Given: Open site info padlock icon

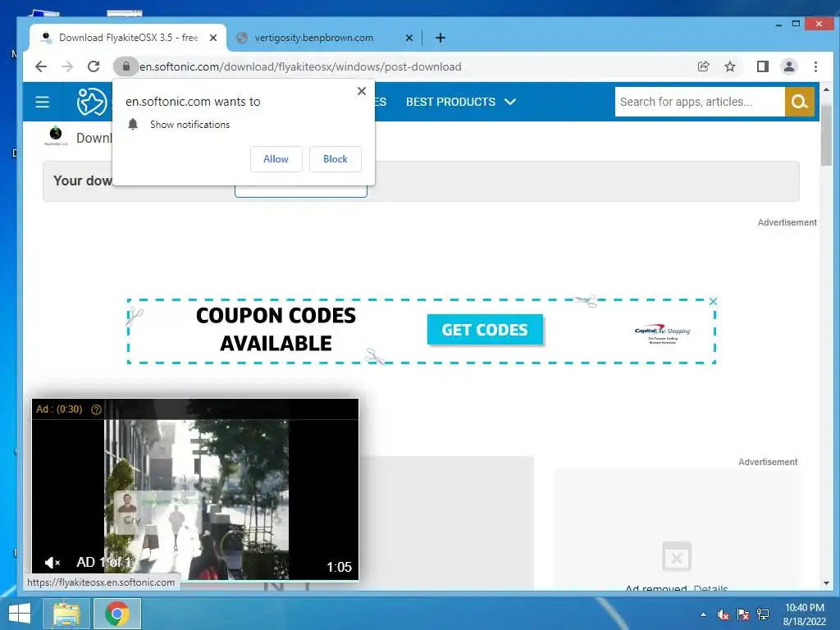Looking at the screenshot, I should pos(126,66).
